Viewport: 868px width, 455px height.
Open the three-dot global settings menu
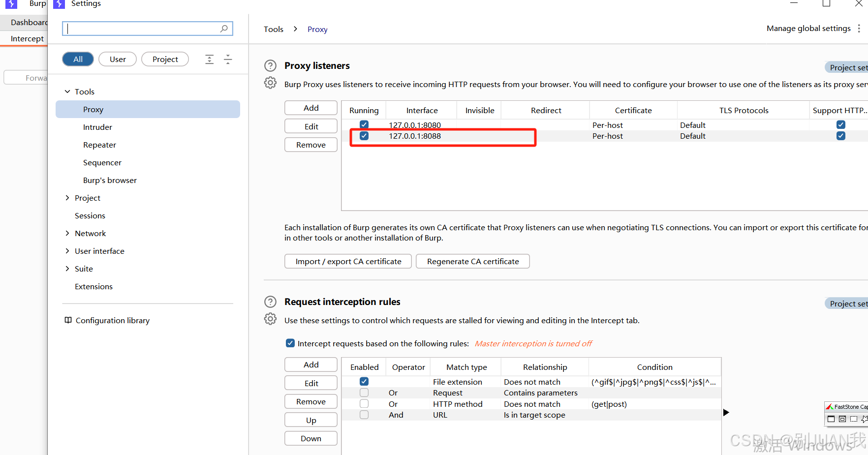click(859, 29)
